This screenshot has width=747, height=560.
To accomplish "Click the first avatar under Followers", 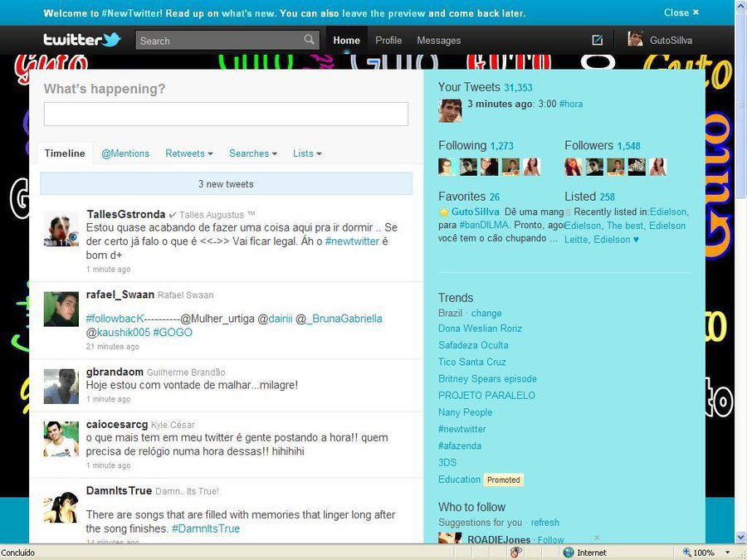I will click(x=573, y=167).
